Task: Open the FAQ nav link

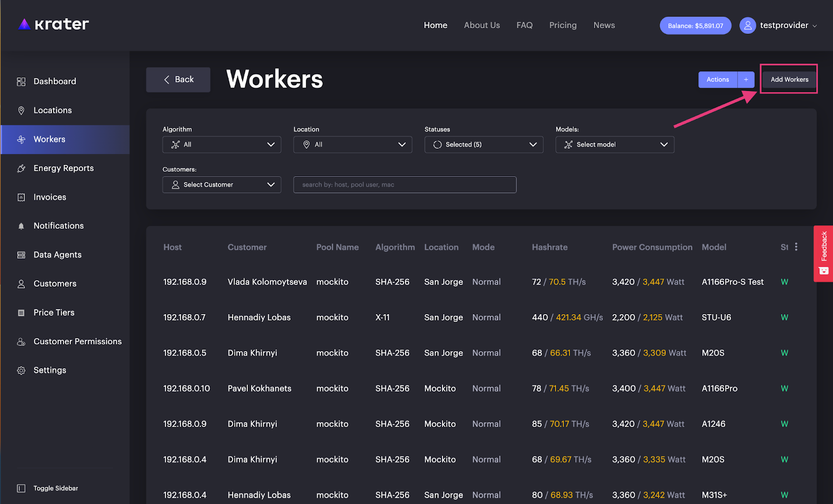Action: click(524, 25)
